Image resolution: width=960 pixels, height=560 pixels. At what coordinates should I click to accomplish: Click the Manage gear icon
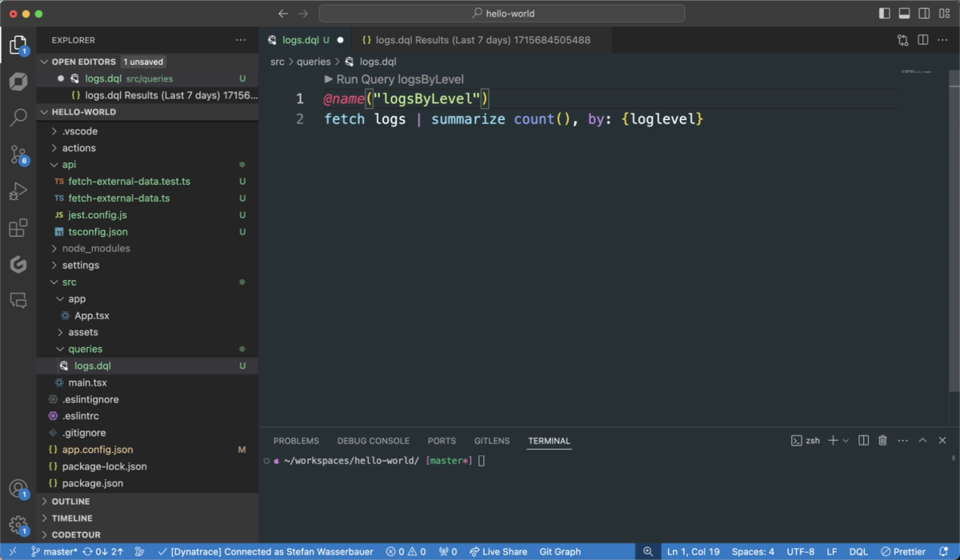tap(18, 525)
